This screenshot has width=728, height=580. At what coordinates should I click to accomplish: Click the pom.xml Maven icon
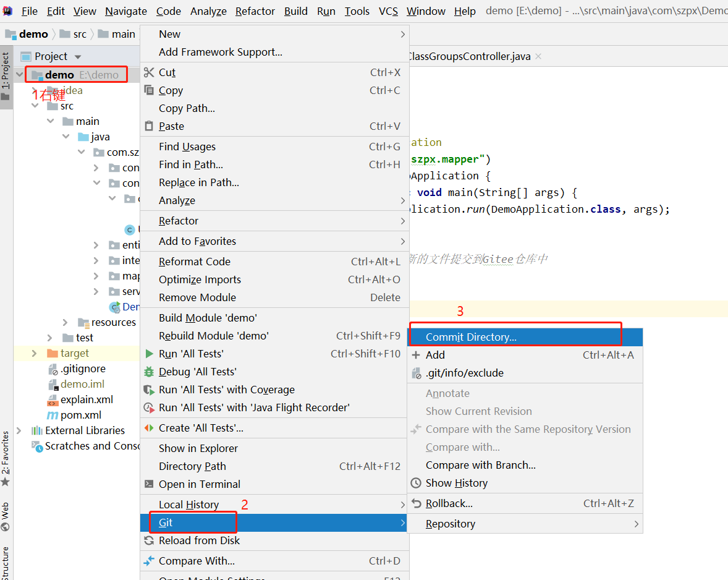click(x=53, y=415)
